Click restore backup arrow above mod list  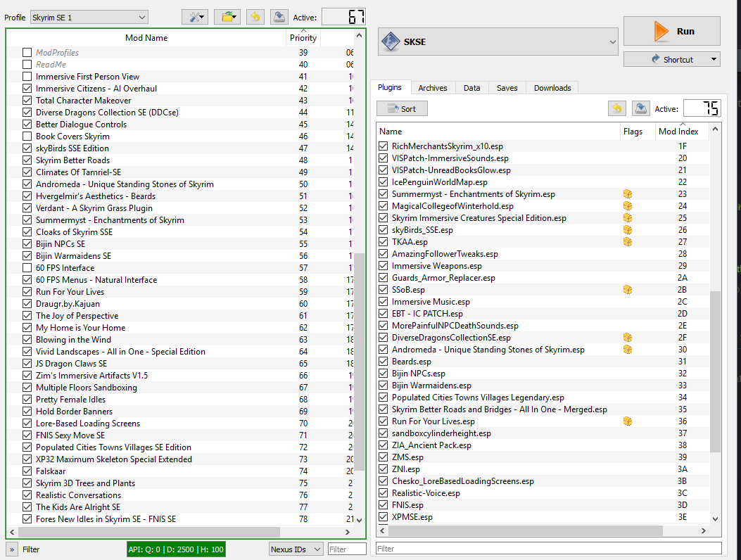pos(255,18)
